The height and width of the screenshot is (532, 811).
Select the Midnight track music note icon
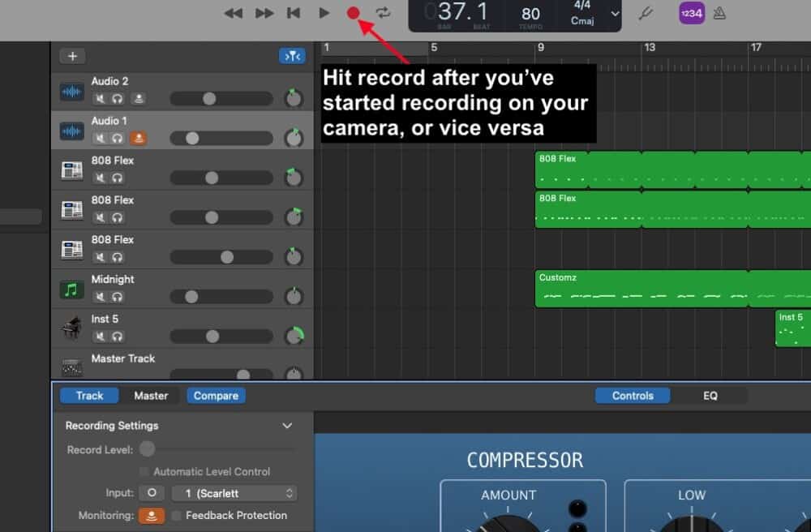pos(71,290)
